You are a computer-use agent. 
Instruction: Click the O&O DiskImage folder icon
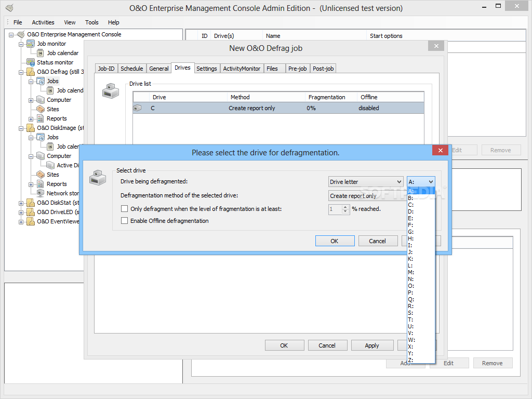pos(31,128)
